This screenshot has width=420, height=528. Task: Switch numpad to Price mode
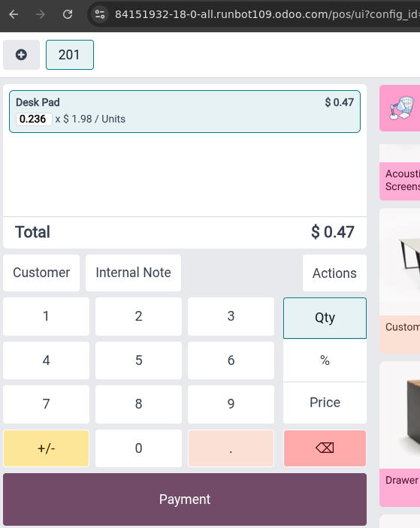[325, 403]
